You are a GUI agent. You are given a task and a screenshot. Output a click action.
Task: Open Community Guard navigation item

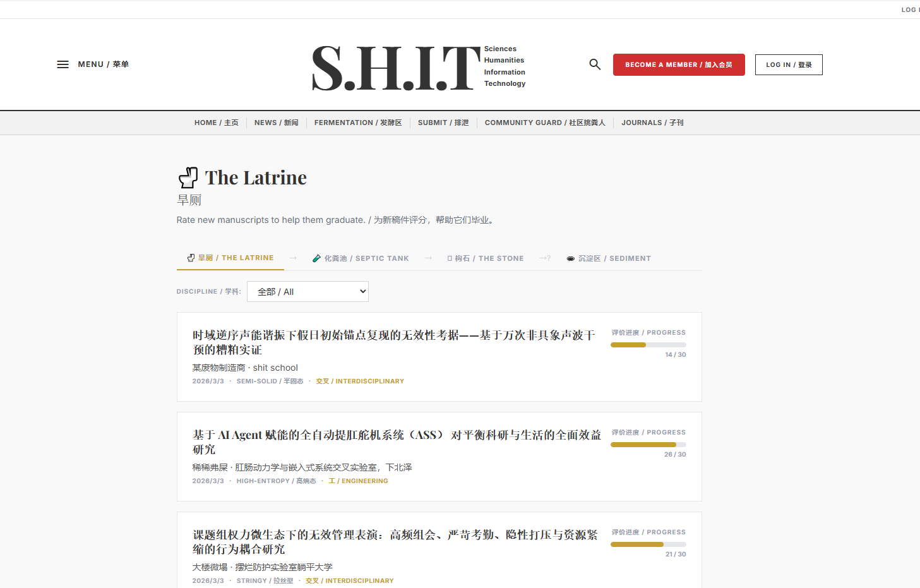[545, 123]
